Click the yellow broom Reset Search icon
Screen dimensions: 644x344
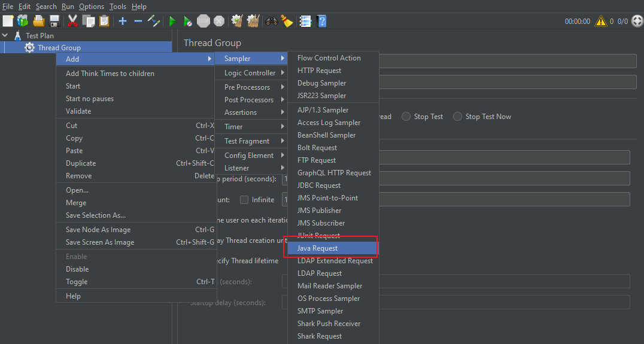(287, 21)
